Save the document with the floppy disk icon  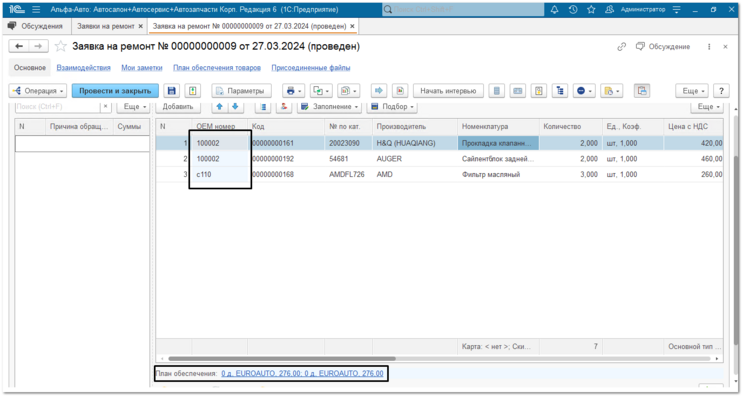(172, 90)
